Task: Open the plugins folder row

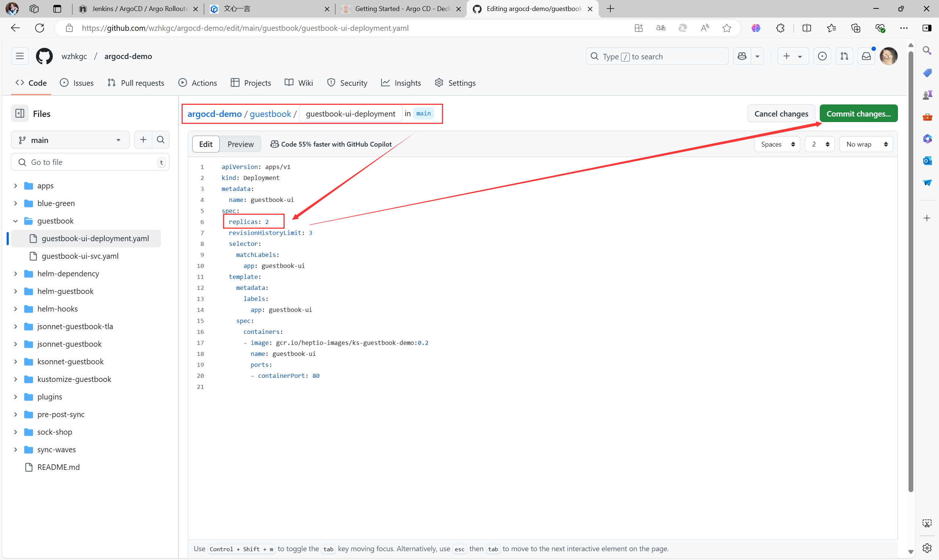Action: 50,397
